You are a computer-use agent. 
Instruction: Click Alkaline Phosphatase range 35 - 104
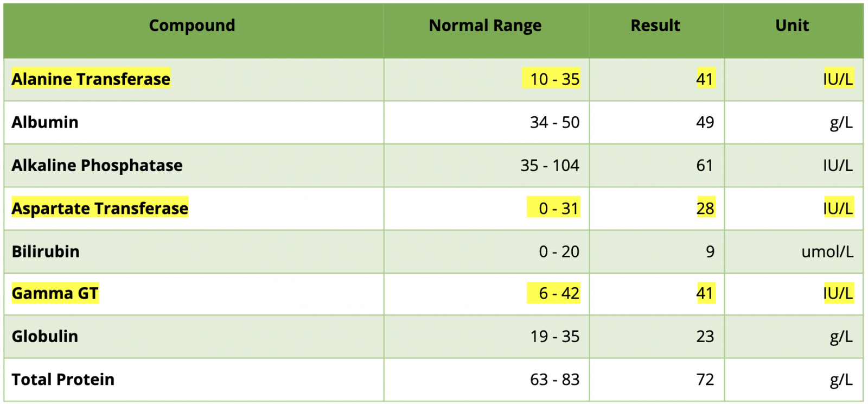(550, 165)
